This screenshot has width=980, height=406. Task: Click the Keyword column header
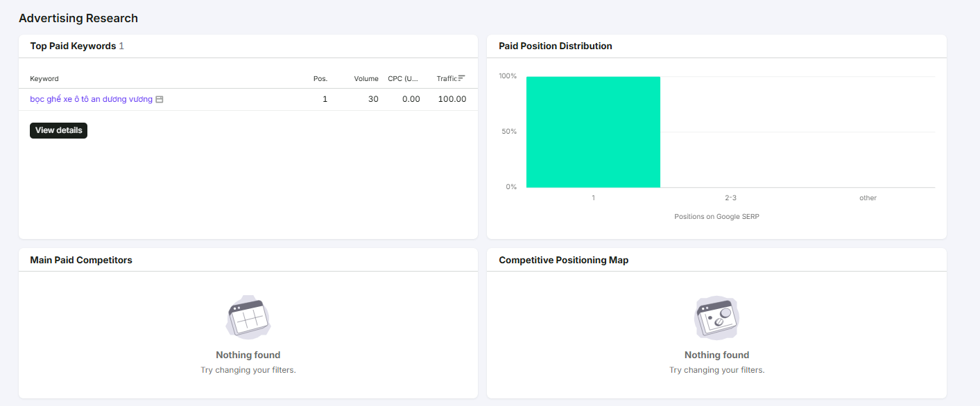pos(44,79)
